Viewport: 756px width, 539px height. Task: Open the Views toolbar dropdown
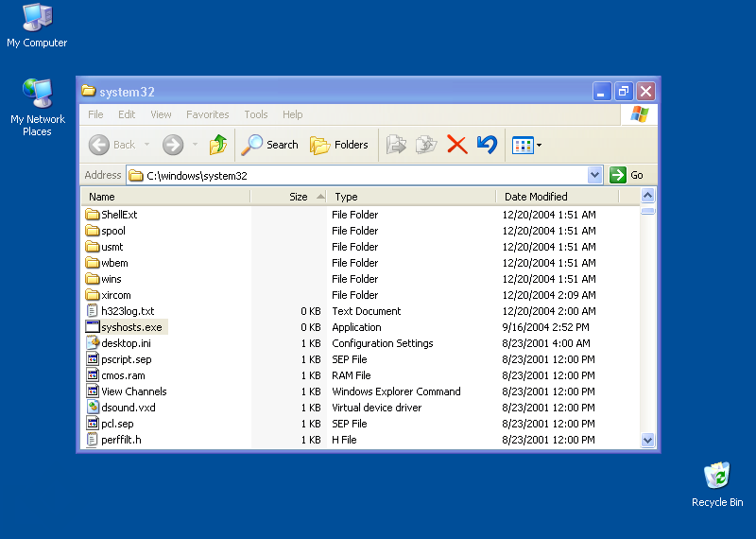pyautogui.click(x=526, y=145)
